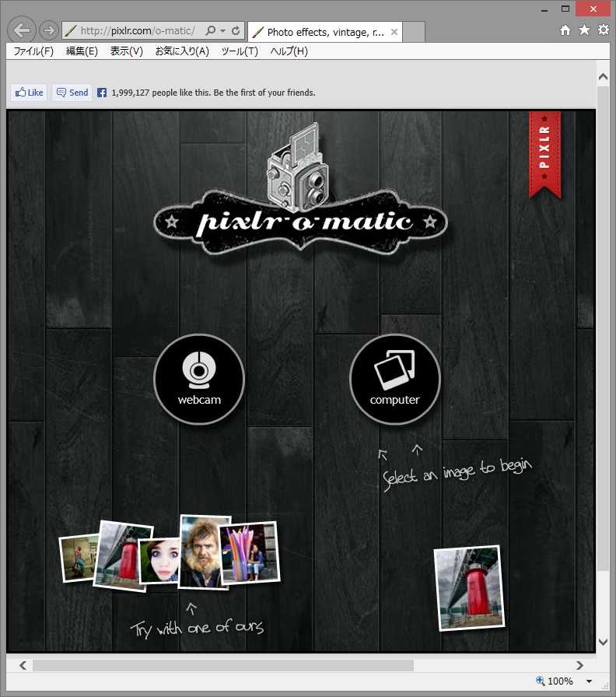Click the red PIXLR ribbon
The height and width of the screenshot is (697, 616).
pos(544,154)
